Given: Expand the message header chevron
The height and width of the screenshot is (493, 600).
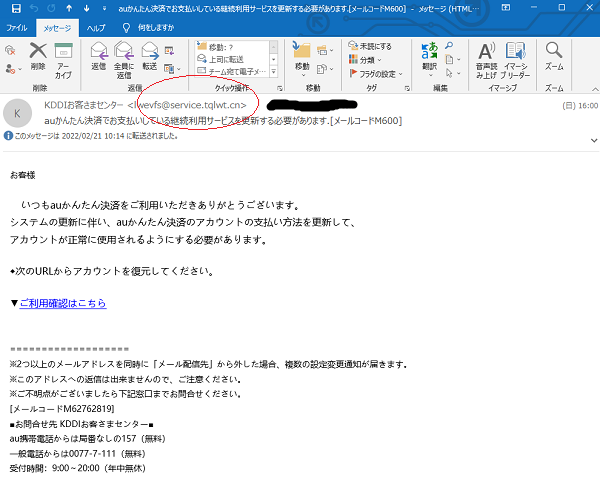Looking at the screenshot, I should 594,140.
